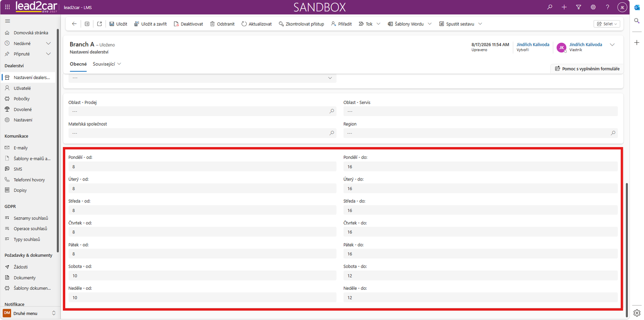Go back using the arrow icon
This screenshot has height=320, width=644.
pyautogui.click(x=74, y=24)
